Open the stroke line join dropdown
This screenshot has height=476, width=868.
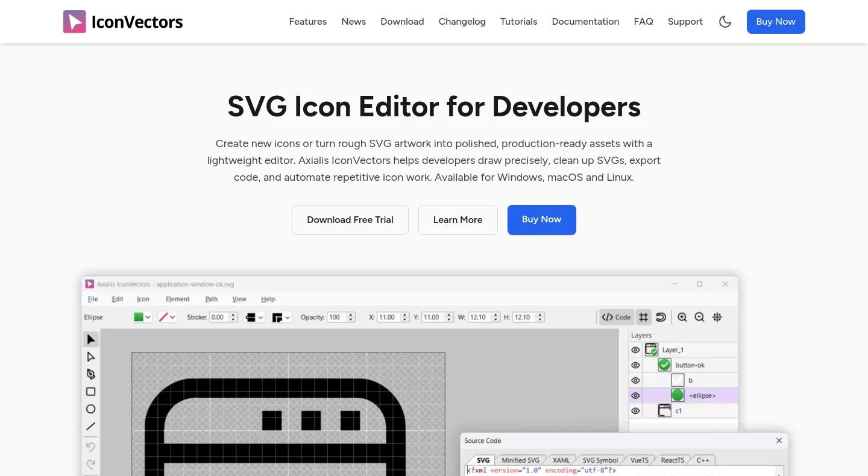tap(281, 318)
